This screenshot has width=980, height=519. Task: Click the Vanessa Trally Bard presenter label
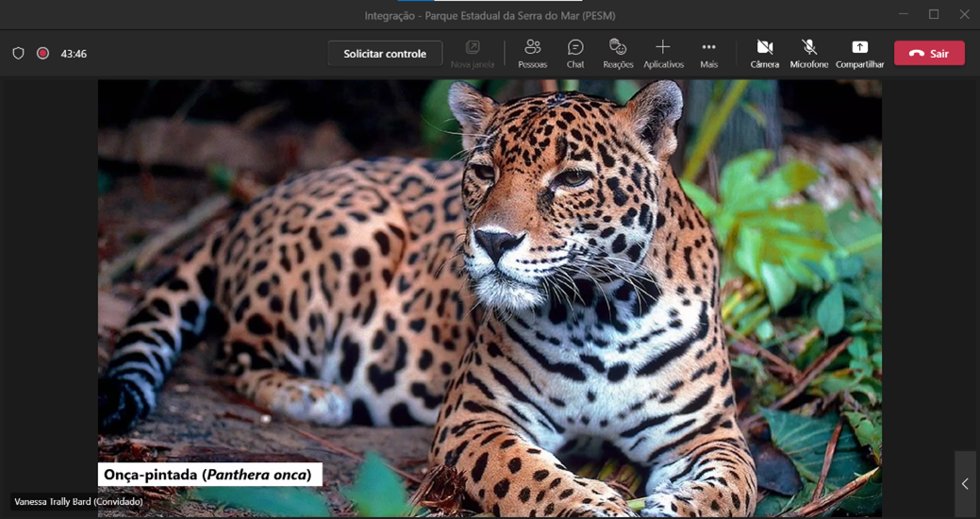click(78, 502)
